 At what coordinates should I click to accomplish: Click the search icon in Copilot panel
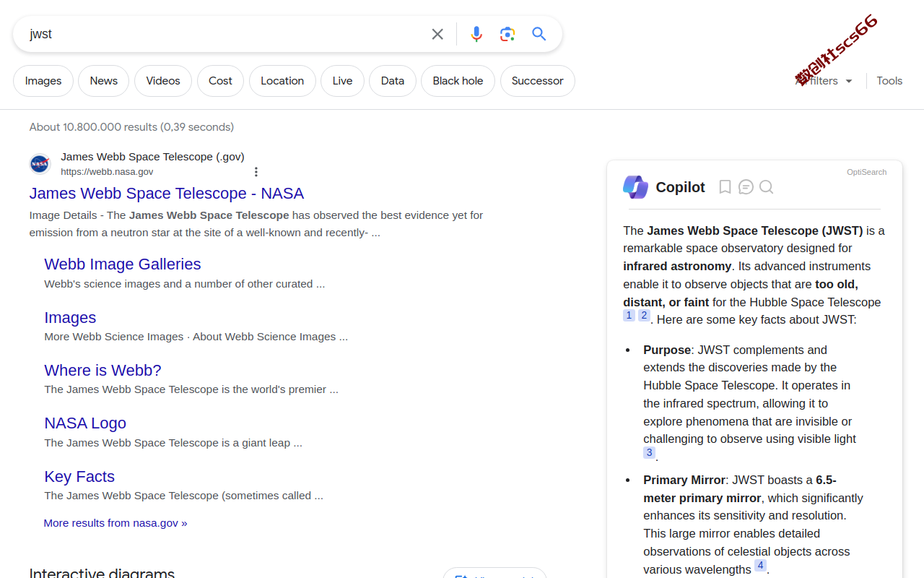[767, 187]
